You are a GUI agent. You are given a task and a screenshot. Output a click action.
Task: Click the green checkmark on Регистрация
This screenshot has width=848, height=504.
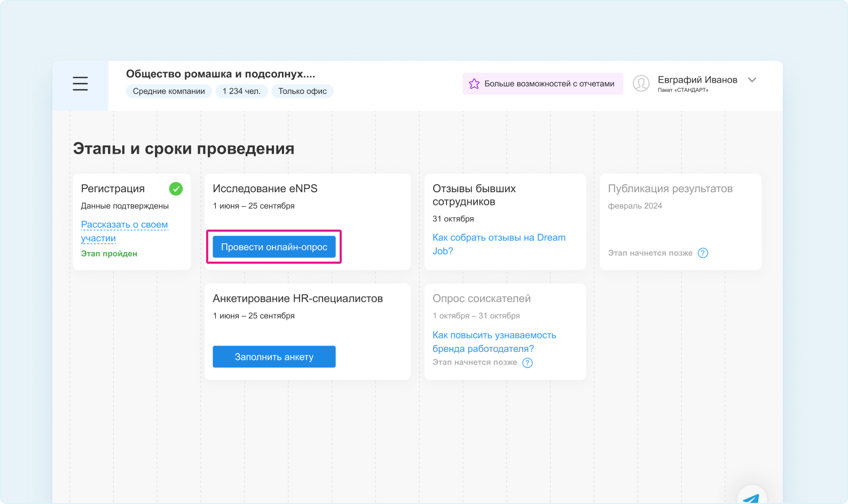(176, 188)
